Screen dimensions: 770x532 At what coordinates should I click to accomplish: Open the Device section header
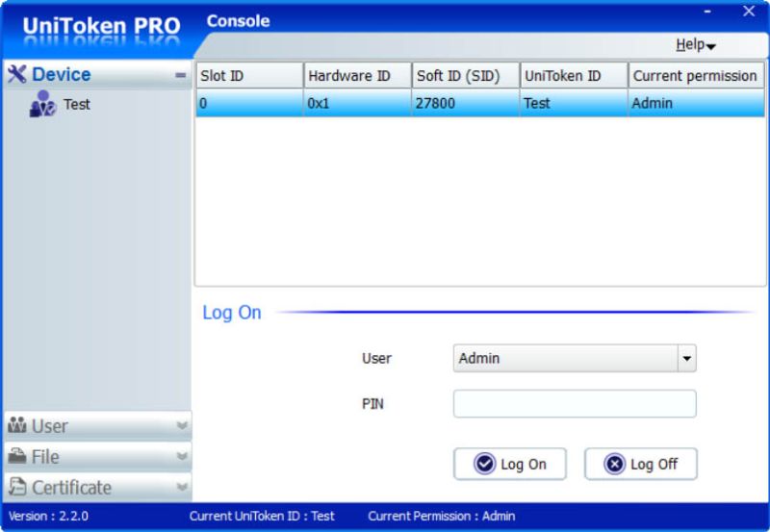click(98, 75)
